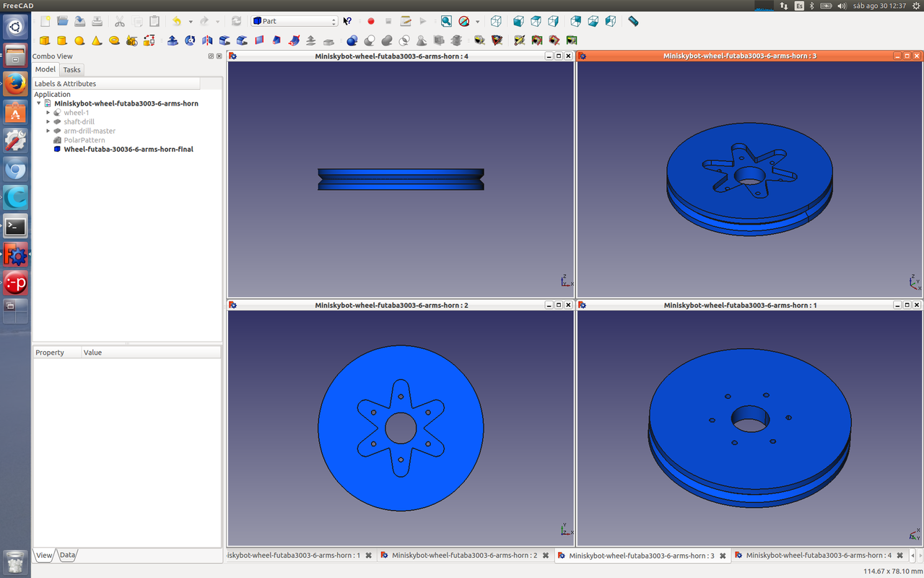Start macro recording with the red button

point(371,22)
